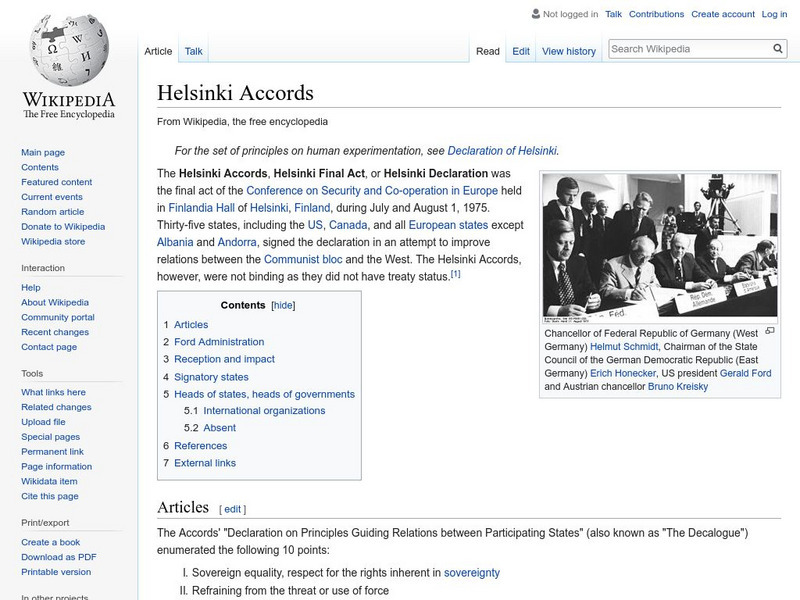This screenshot has height=600, width=800.
Task: View Recent changes
Action: pos(55,332)
